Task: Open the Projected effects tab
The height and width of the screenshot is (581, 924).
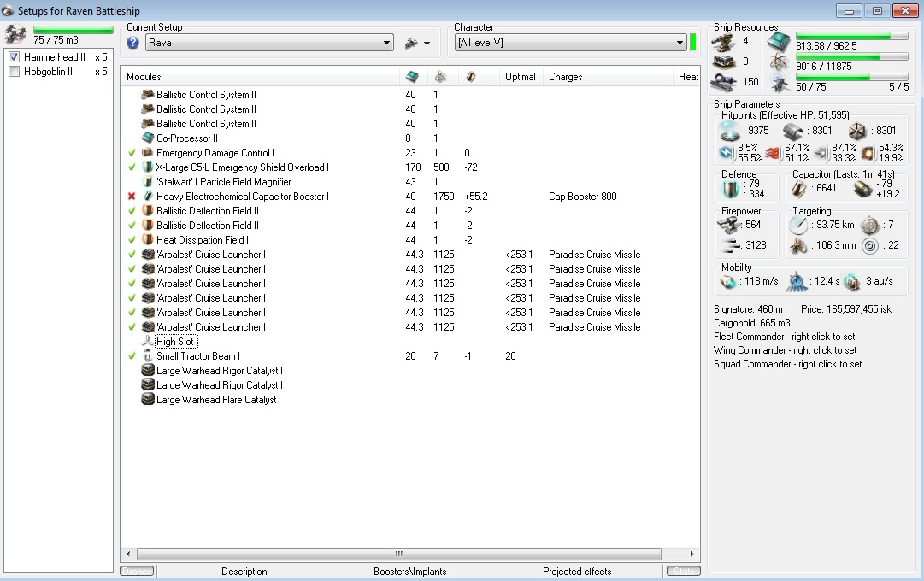Action: [x=577, y=572]
